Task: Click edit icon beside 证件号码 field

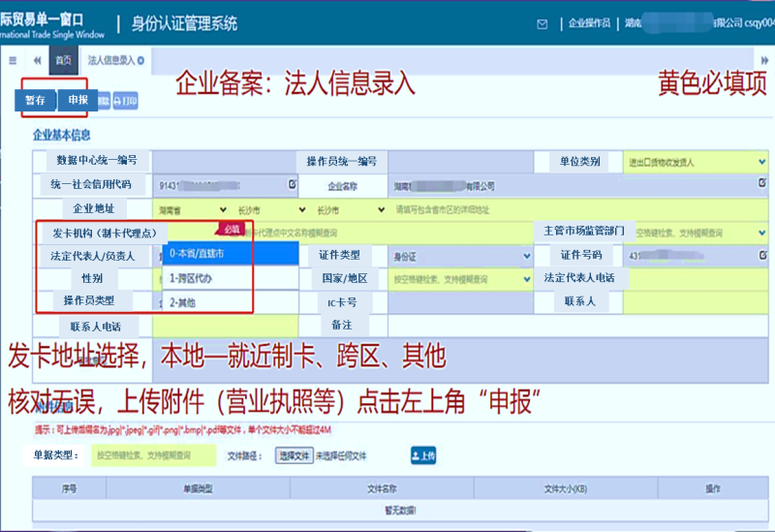Action: [763, 255]
